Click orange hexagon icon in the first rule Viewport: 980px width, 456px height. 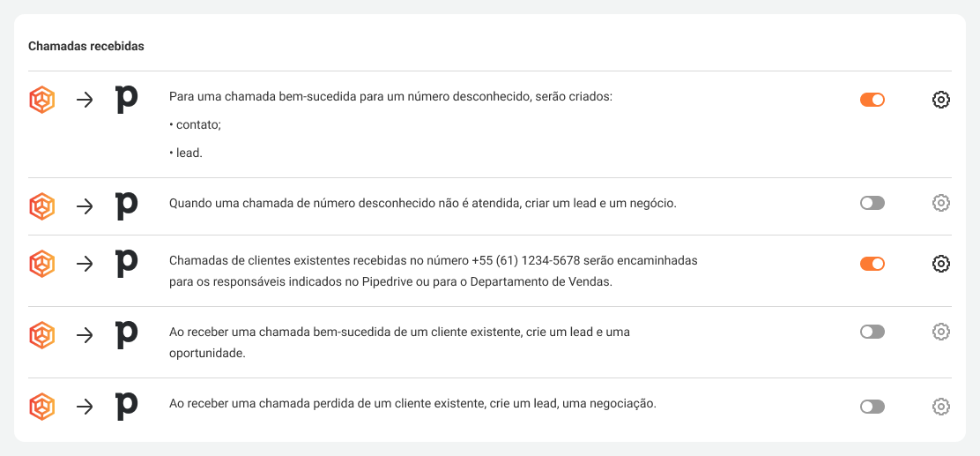click(x=41, y=100)
